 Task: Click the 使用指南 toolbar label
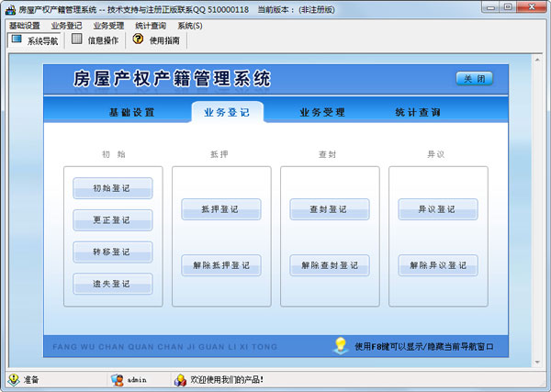164,40
